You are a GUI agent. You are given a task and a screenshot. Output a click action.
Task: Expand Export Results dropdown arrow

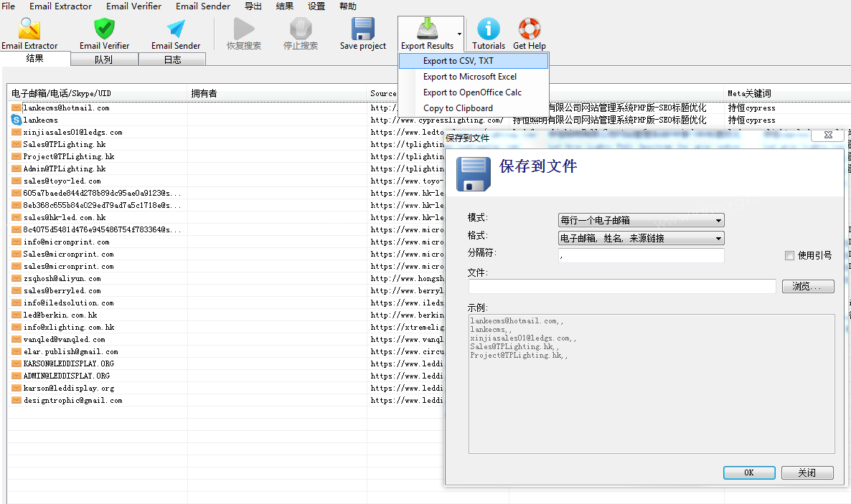(x=459, y=34)
